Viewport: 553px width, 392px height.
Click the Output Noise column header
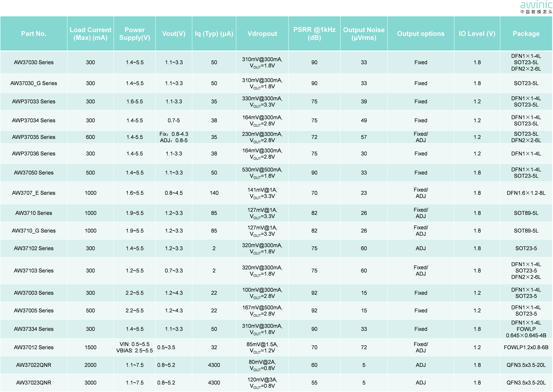(364, 34)
